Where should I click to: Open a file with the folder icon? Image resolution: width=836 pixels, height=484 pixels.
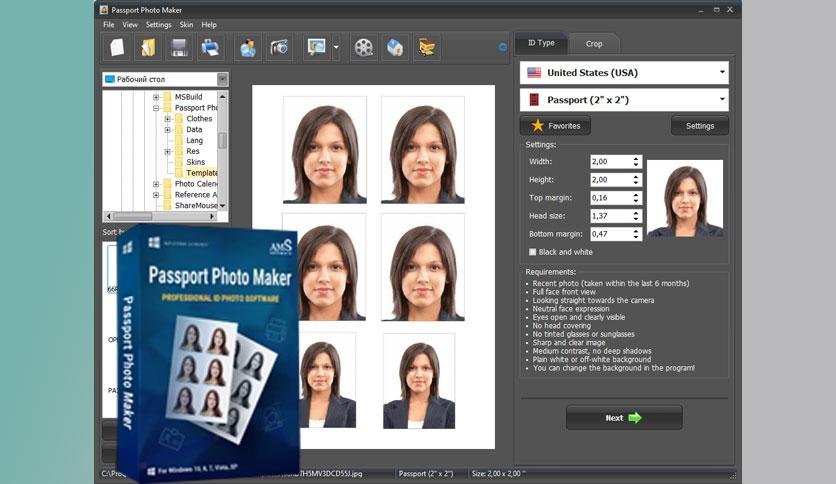[148, 48]
